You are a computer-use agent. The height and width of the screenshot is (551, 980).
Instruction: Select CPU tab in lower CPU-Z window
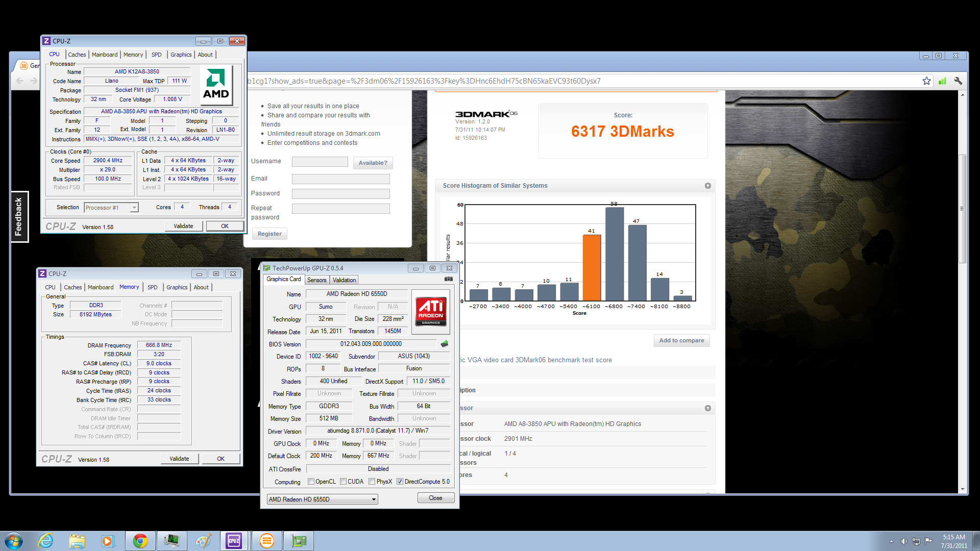[x=51, y=287]
